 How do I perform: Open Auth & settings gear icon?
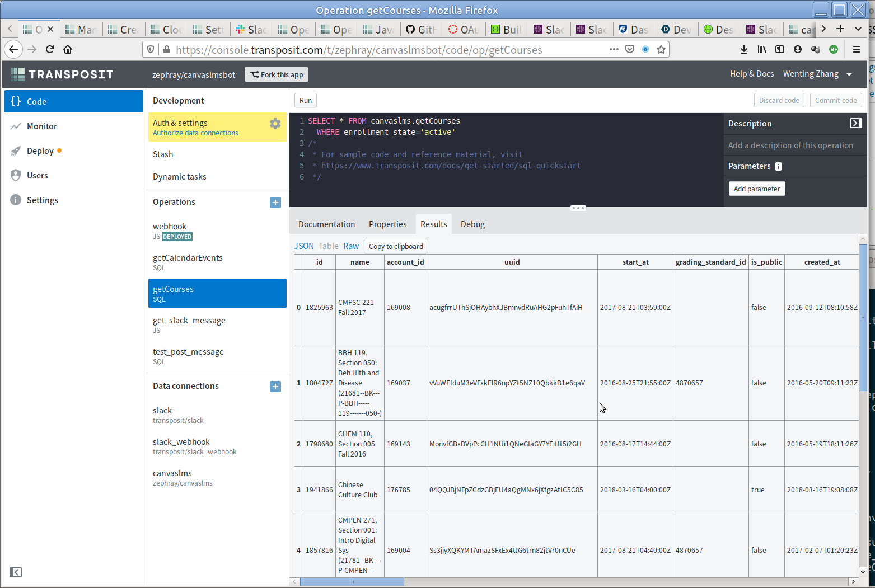pyautogui.click(x=275, y=124)
